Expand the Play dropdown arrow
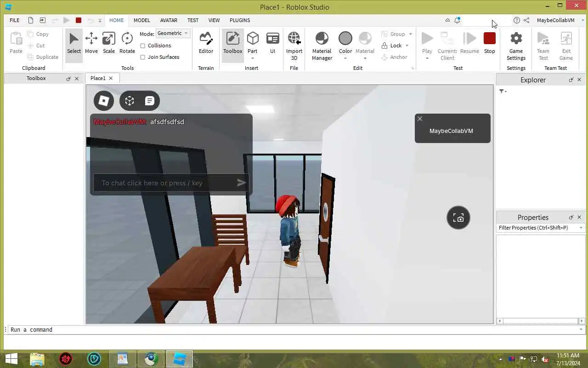Image resolution: width=588 pixels, height=368 pixels. (427, 58)
